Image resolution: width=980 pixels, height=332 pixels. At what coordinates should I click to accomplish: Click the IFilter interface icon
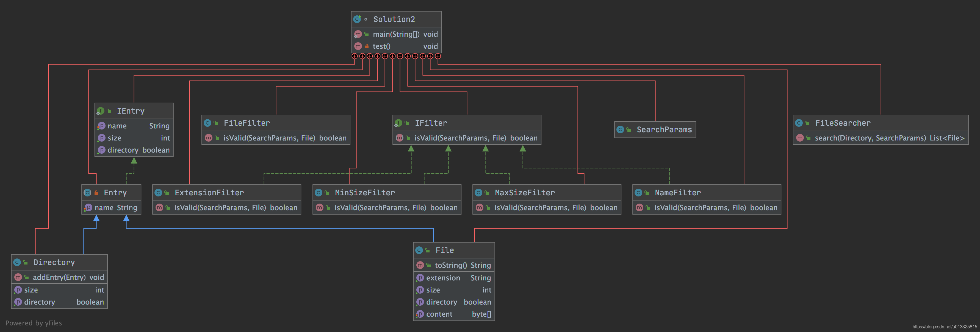click(x=398, y=123)
